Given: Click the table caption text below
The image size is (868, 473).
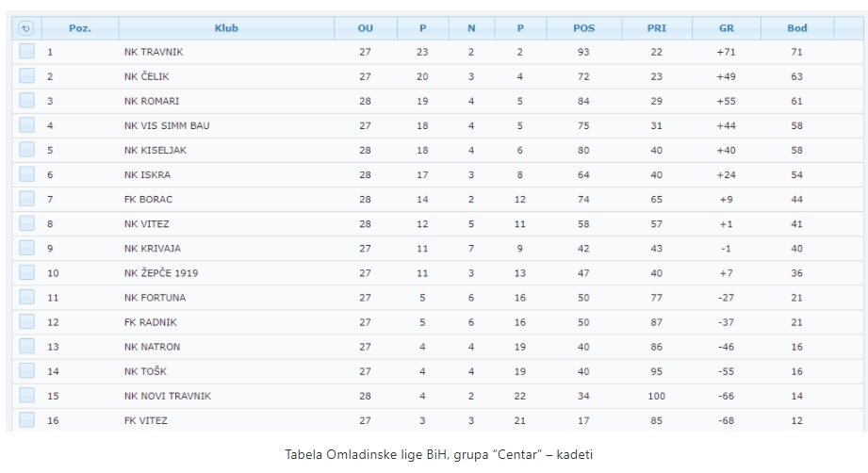Looking at the screenshot, I should pos(433,454).
